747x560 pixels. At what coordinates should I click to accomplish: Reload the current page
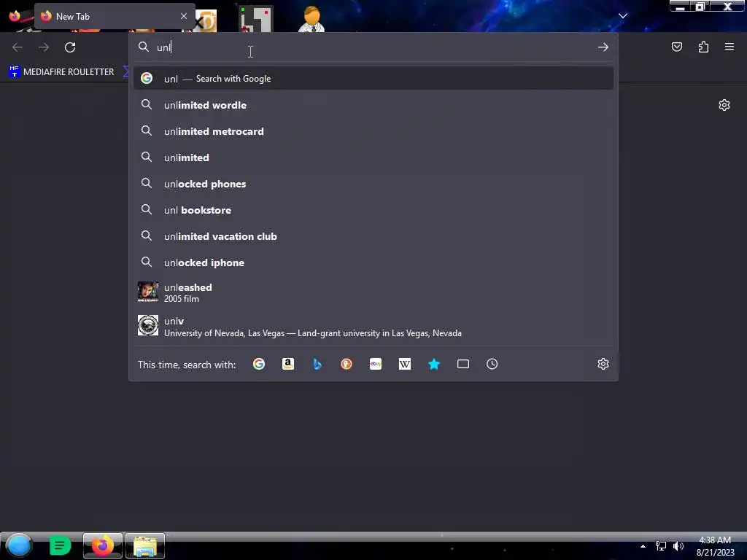point(70,47)
